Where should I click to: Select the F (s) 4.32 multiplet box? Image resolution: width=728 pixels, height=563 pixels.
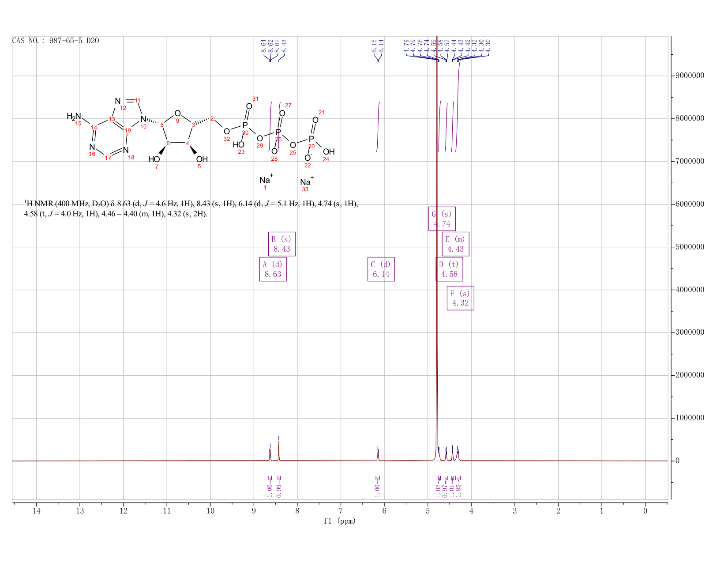pyautogui.click(x=461, y=298)
